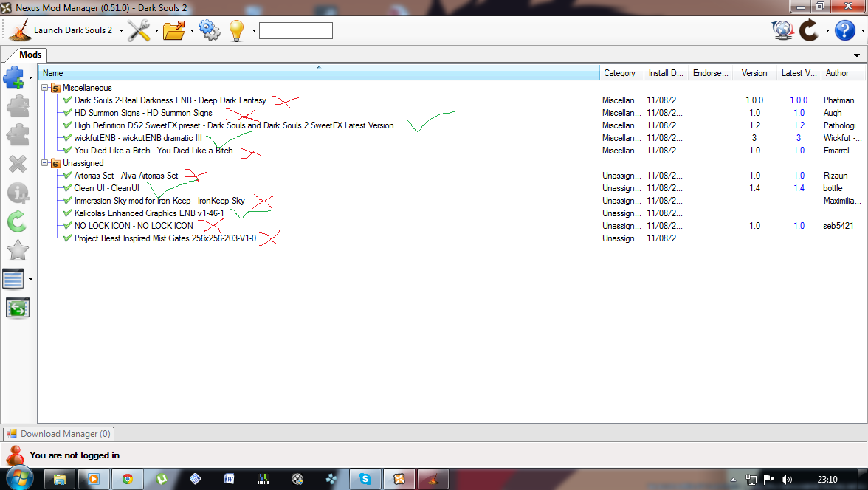The width and height of the screenshot is (868, 490).
Task: Open the Download Manager (0) tab
Action: click(58, 433)
